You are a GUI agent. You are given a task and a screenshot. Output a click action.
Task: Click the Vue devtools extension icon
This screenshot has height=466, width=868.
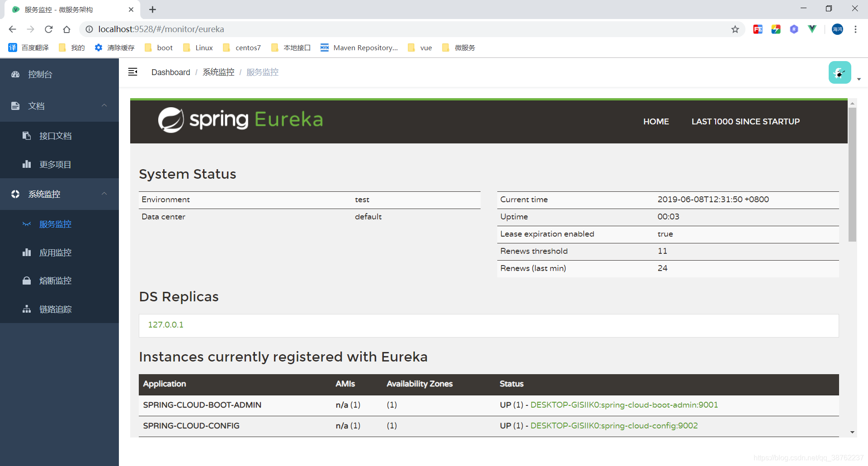point(812,29)
